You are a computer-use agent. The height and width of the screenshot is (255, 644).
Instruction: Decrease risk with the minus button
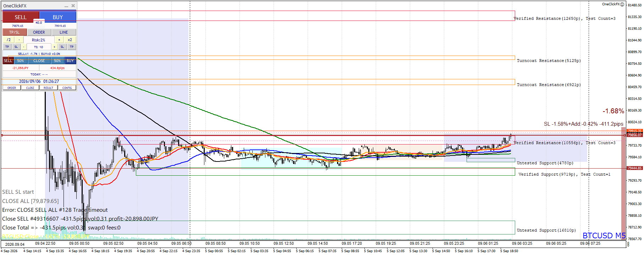[x=19, y=40]
